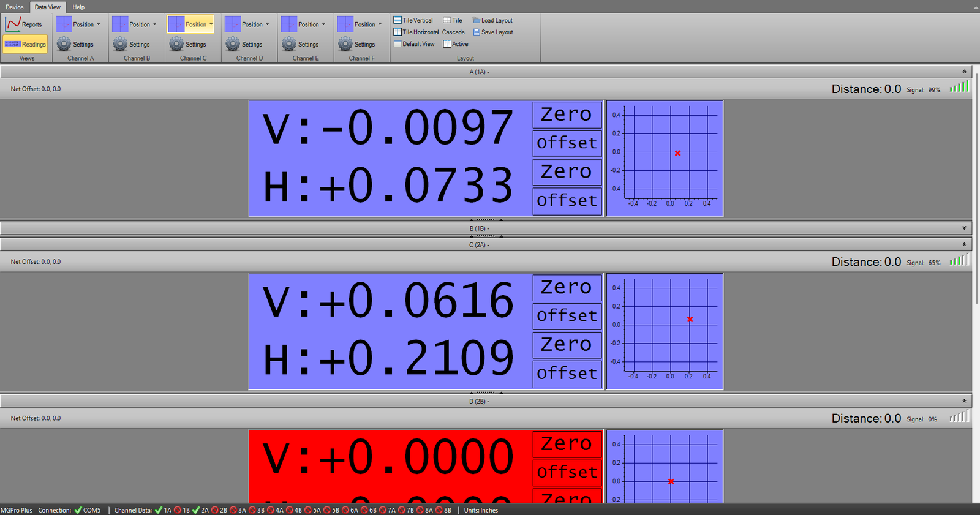Open the Help menu
Viewport: 980px width, 515px height.
point(78,7)
